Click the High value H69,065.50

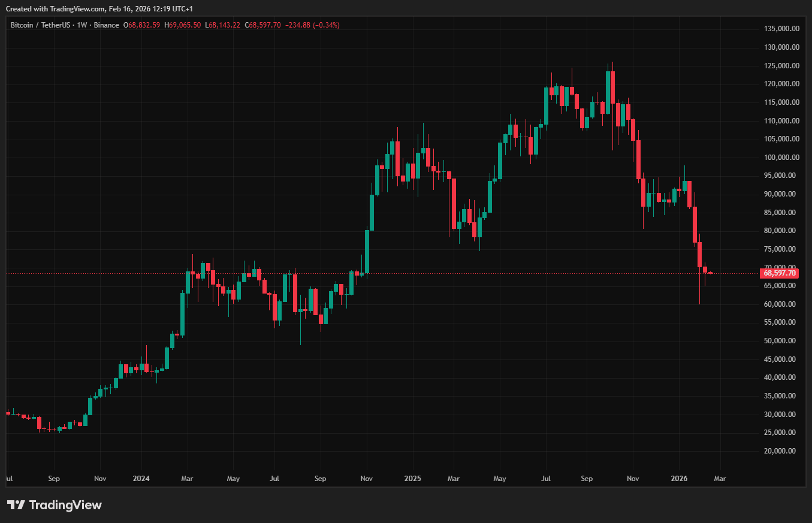(182, 25)
